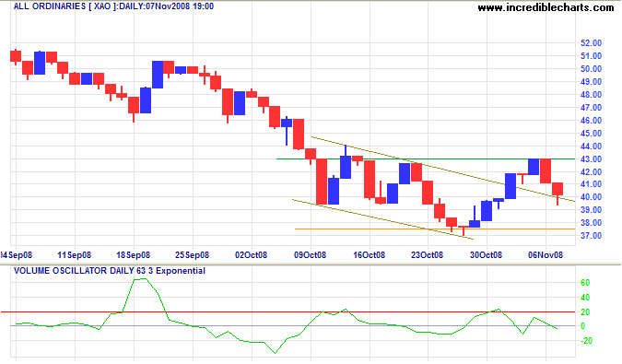
Task: Click the 02Oct08 date label
Action: pyautogui.click(x=251, y=255)
